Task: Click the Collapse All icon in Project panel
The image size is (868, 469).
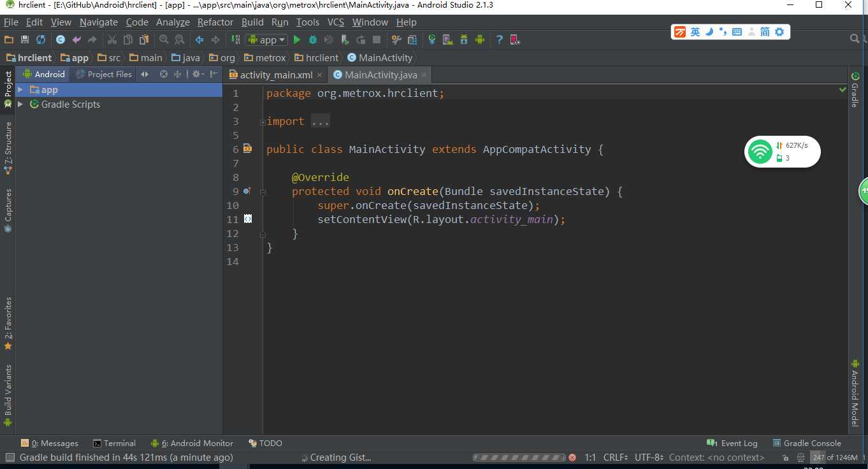Action: 178,74
